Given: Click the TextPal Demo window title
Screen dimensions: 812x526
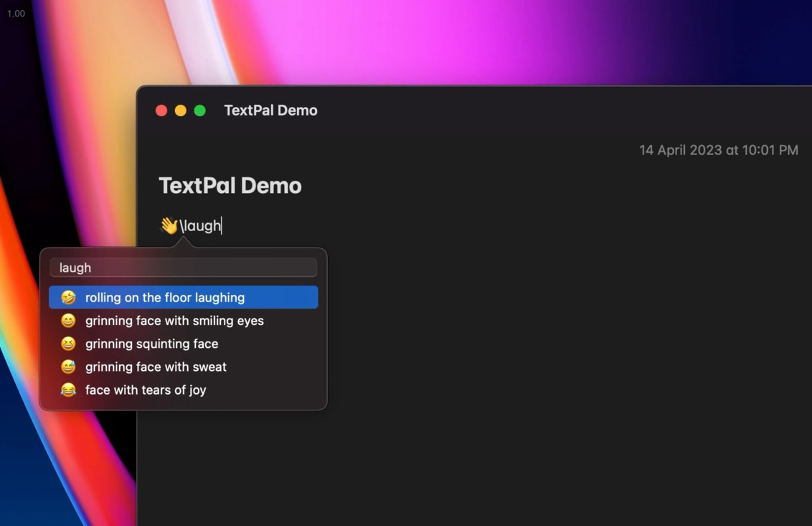Looking at the screenshot, I should [x=271, y=111].
